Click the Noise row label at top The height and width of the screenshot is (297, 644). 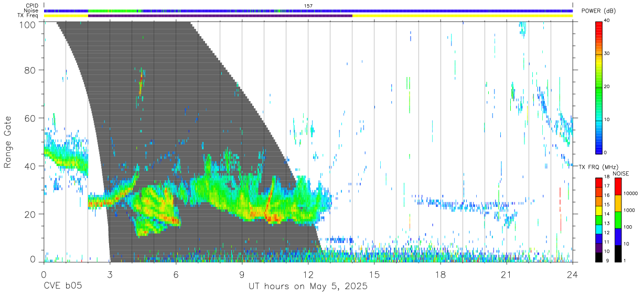coord(32,10)
